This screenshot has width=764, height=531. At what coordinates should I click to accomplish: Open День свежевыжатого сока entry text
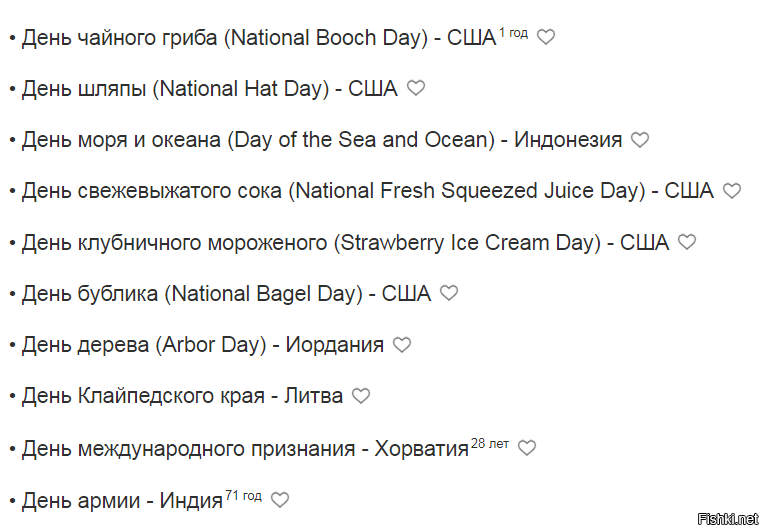click(x=367, y=191)
